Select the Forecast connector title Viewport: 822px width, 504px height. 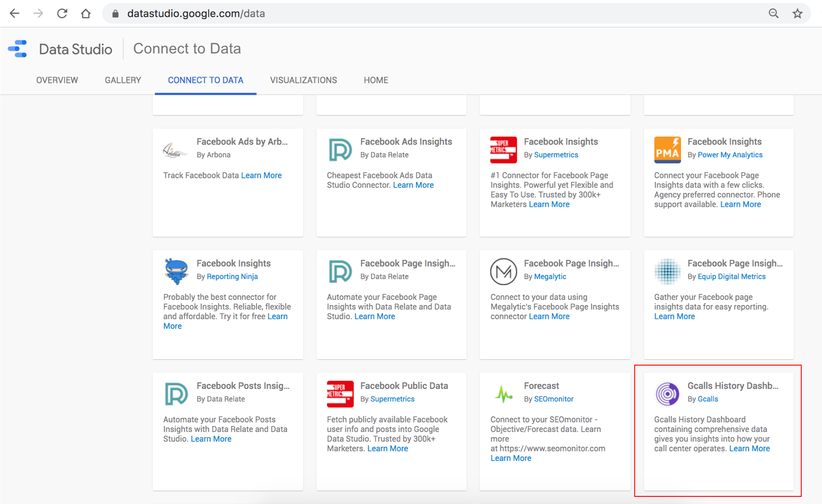[541, 386]
